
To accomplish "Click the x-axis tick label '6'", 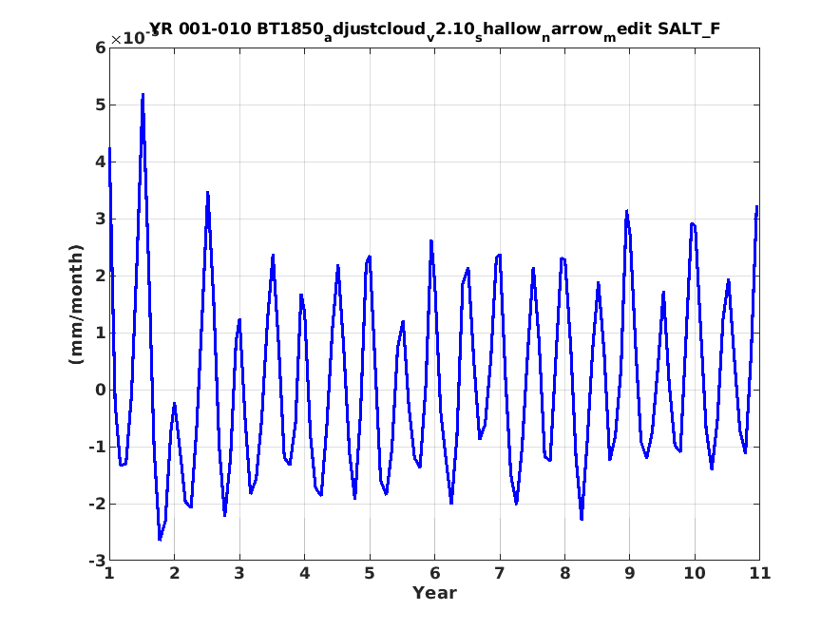I will point(434,574).
